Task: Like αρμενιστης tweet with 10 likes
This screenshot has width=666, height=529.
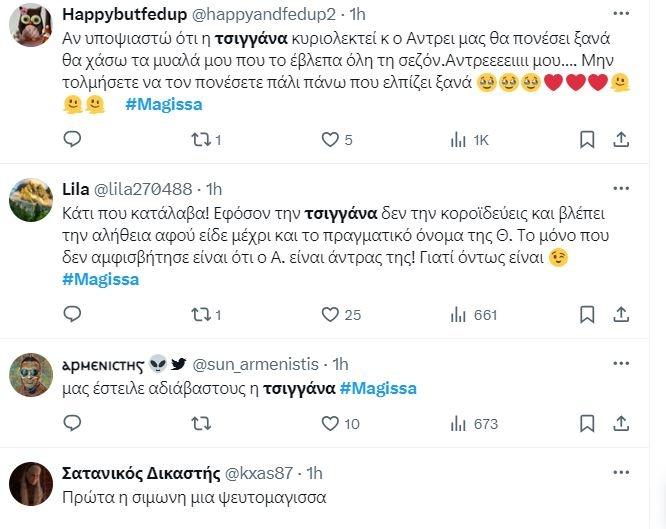Action: point(329,424)
